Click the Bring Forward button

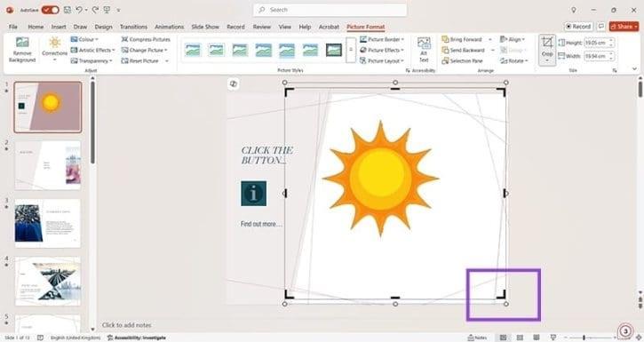462,39
